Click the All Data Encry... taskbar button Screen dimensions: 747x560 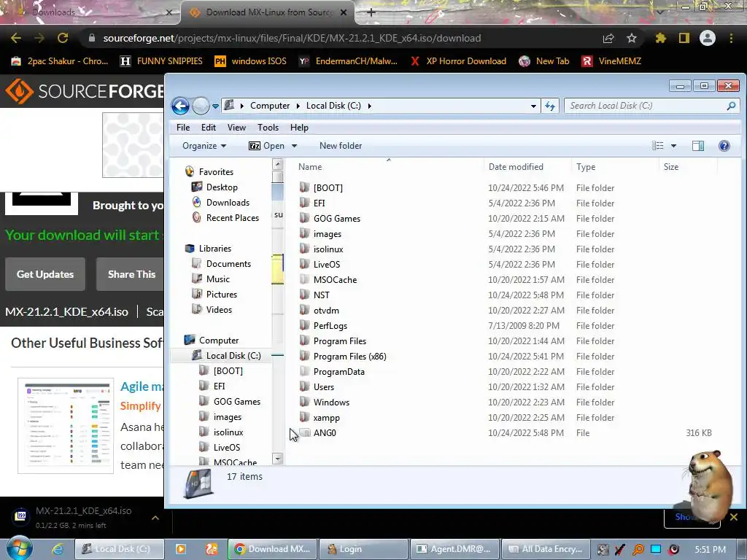click(x=545, y=549)
